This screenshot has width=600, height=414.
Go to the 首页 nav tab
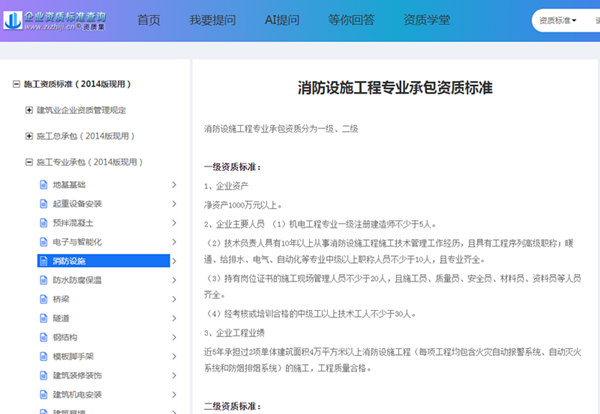point(148,21)
